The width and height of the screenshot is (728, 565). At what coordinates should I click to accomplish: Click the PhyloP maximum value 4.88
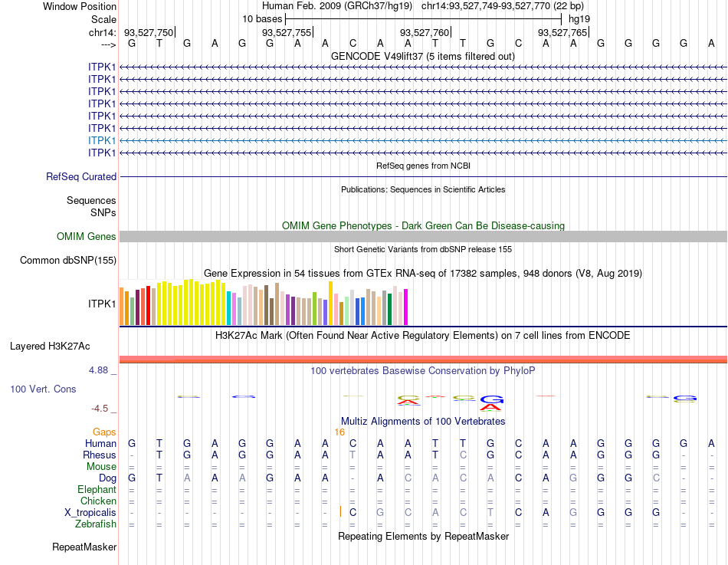point(98,370)
